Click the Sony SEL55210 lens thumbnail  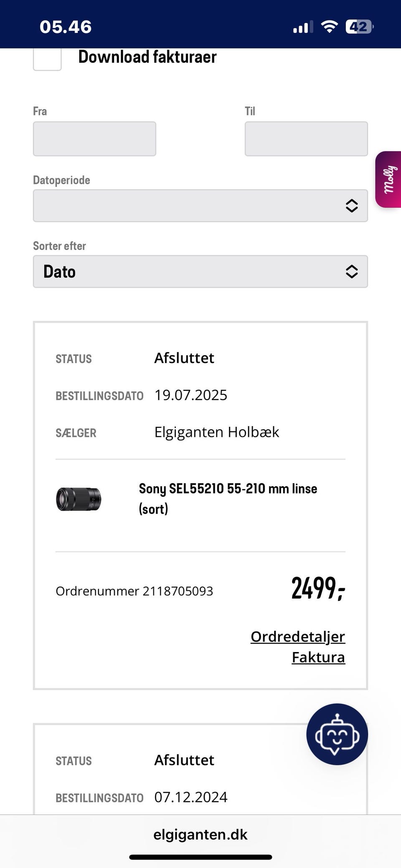pyautogui.click(x=79, y=498)
